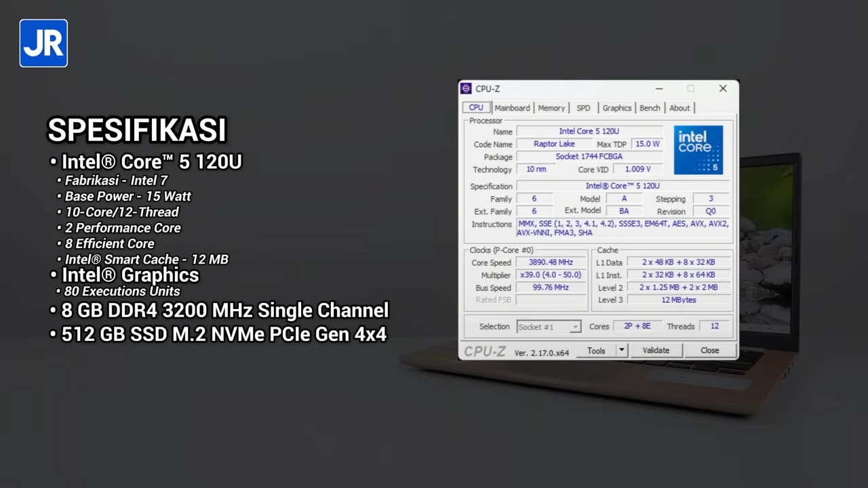The width and height of the screenshot is (868, 488).
Task: Click the Intel Core 5 badge image
Action: 698,149
